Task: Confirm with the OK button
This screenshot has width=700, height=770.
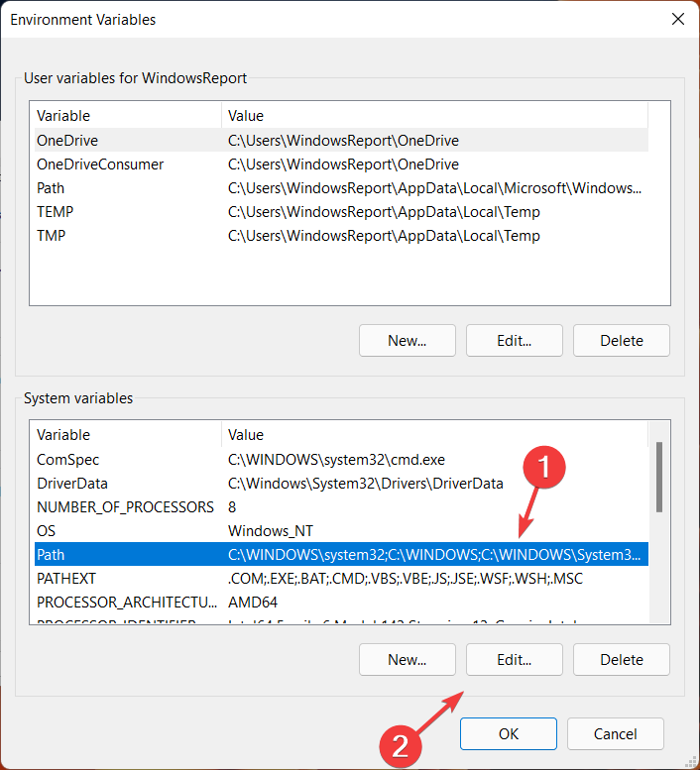Action: 508,734
